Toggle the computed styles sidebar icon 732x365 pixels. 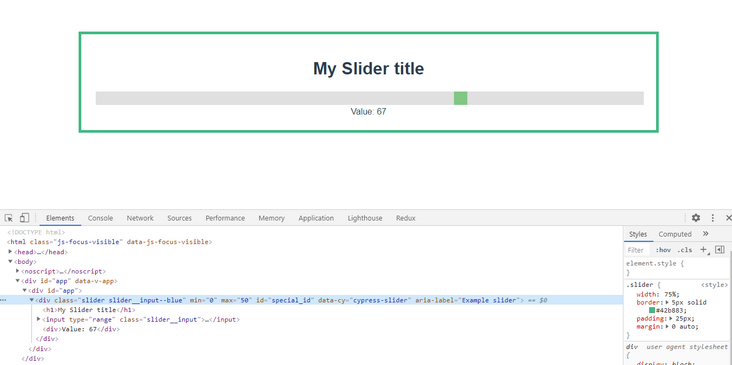coord(720,250)
